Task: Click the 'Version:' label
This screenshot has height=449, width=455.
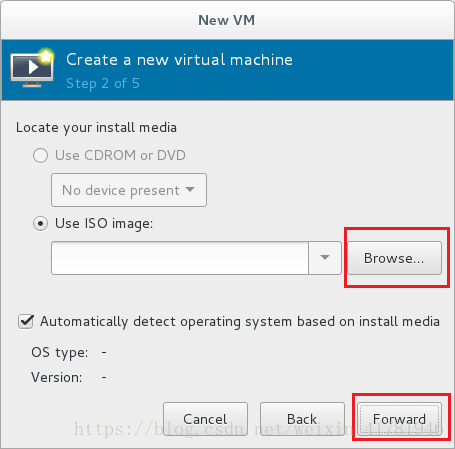Action: tap(57, 377)
